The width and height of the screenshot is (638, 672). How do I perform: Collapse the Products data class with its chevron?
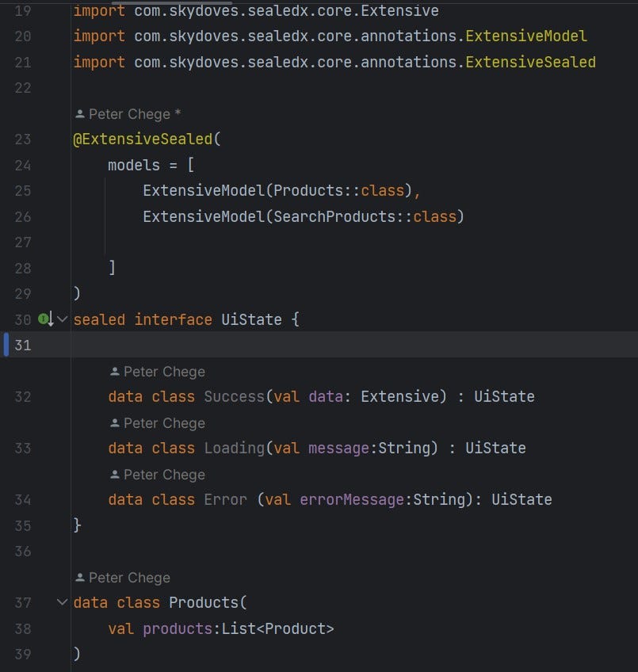pos(62,601)
